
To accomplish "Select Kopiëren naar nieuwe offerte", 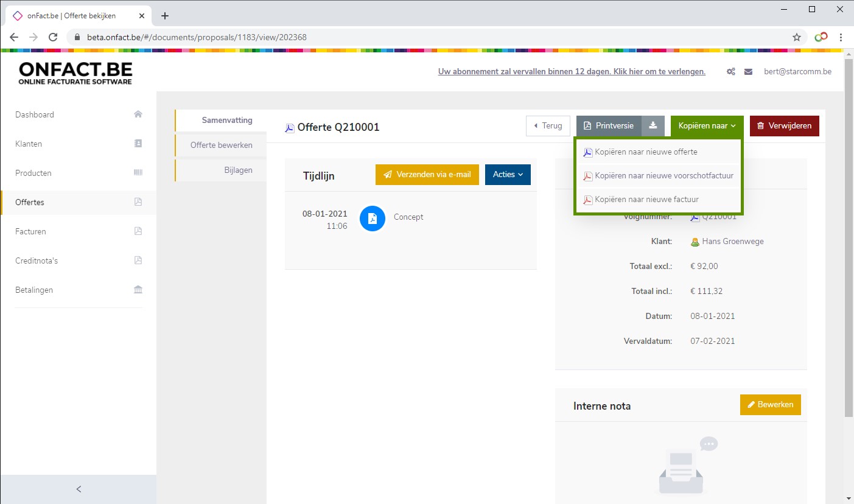I will [x=646, y=152].
